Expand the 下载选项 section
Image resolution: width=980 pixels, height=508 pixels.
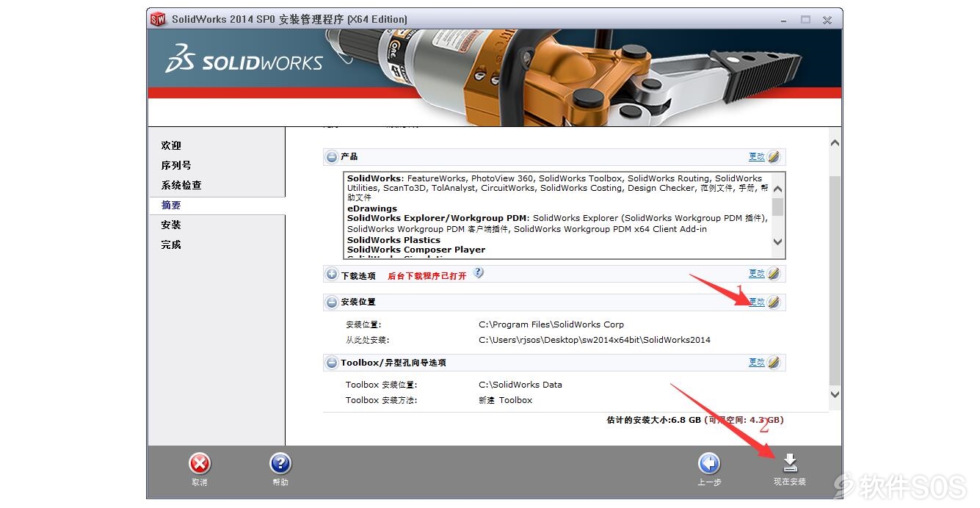[332, 275]
